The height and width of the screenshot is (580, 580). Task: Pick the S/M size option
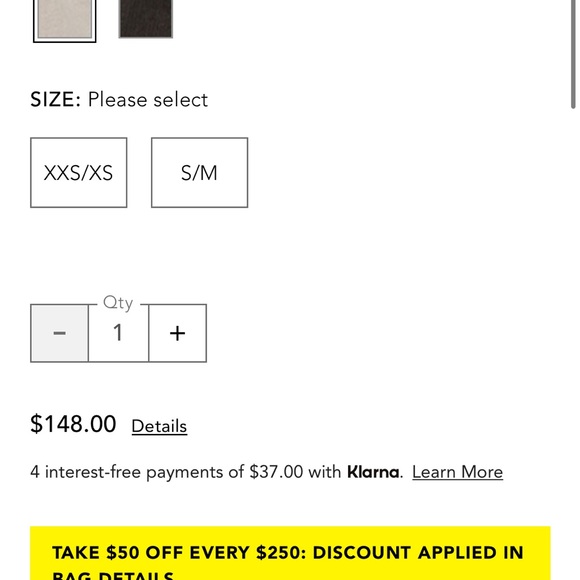click(x=199, y=173)
